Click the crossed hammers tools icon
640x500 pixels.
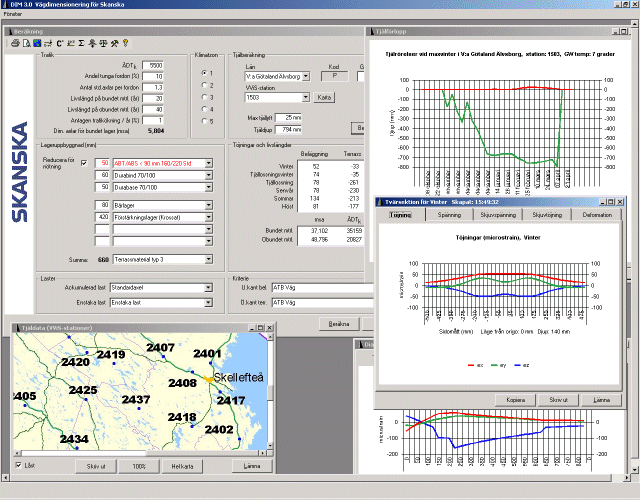pos(115,43)
